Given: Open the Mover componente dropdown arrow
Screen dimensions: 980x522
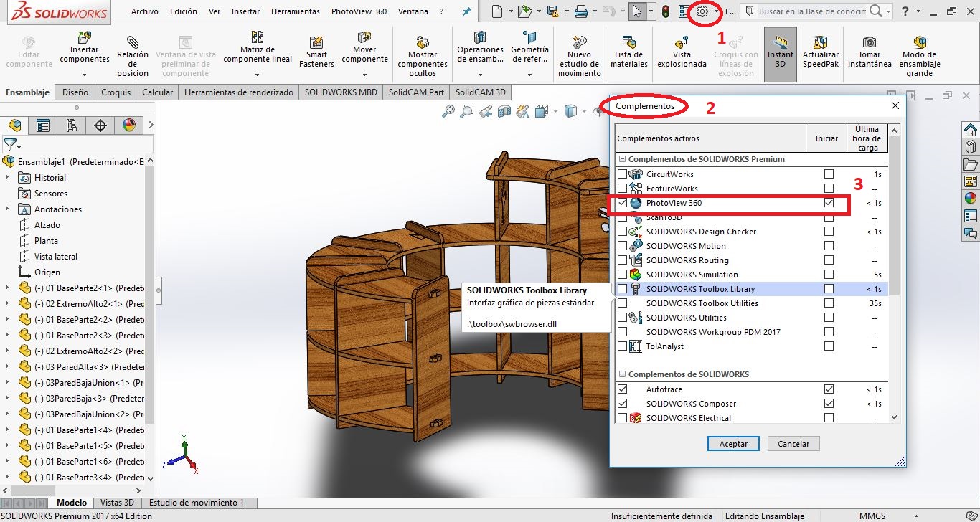Looking at the screenshot, I should pyautogui.click(x=364, y=74).
